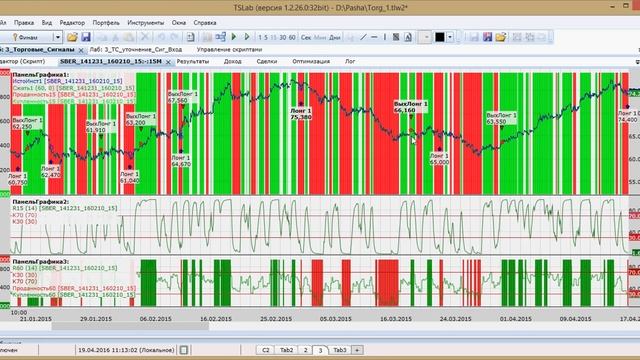Run script with first green play button
The width and height of the screenshot is (640, 360).
234,37
